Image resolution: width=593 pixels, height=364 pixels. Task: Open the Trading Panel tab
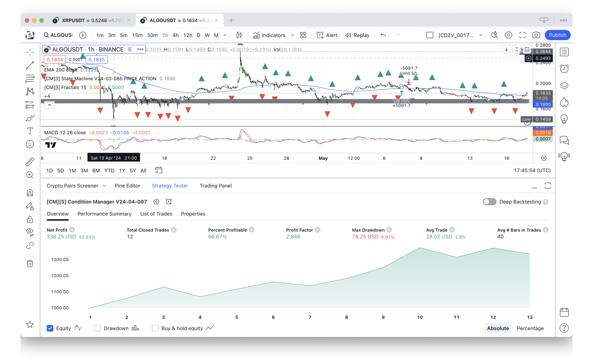point(215,186)
